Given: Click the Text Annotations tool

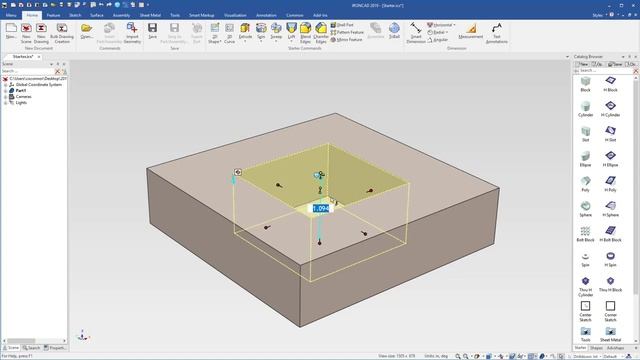Looking at the screenshot, I should [496, 33].
